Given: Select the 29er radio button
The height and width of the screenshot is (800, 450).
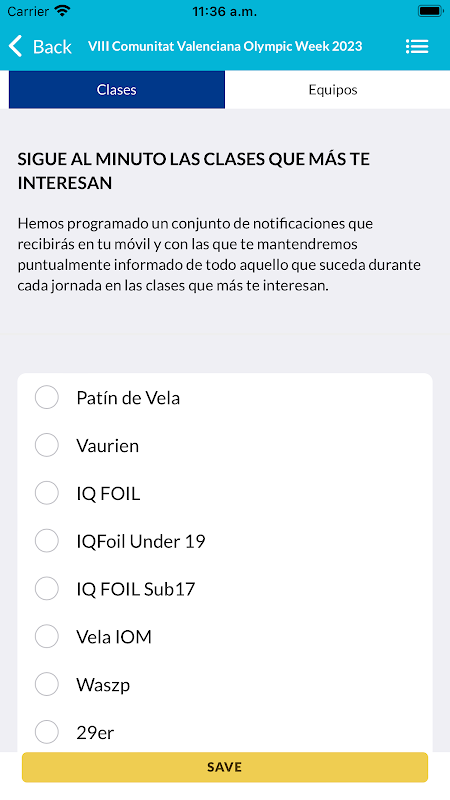Looking at the screenshot, I should [46, 732].
